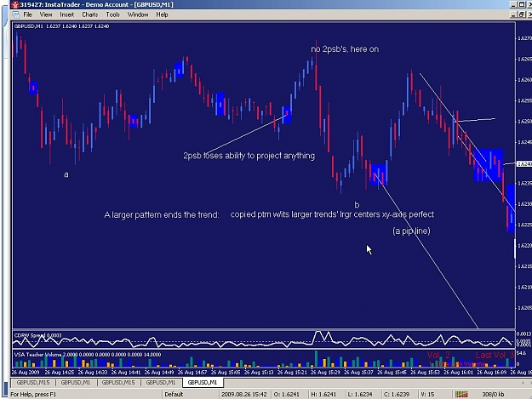
Task: Select the 'b' label on chart
Action: tap(357, 205)
